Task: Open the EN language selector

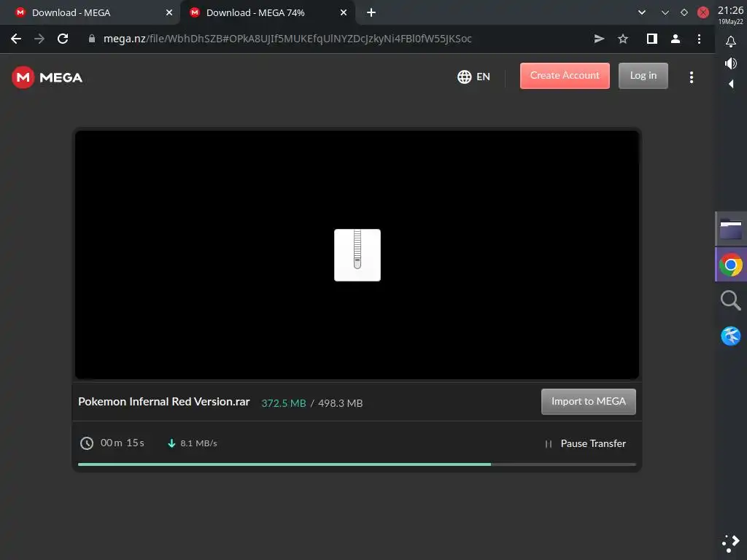Action: tap(473, 77)
